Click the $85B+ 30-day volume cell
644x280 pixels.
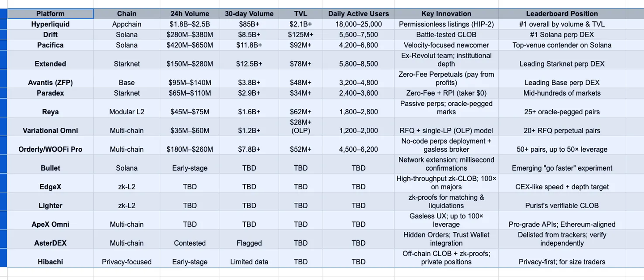tap(249, 24)
